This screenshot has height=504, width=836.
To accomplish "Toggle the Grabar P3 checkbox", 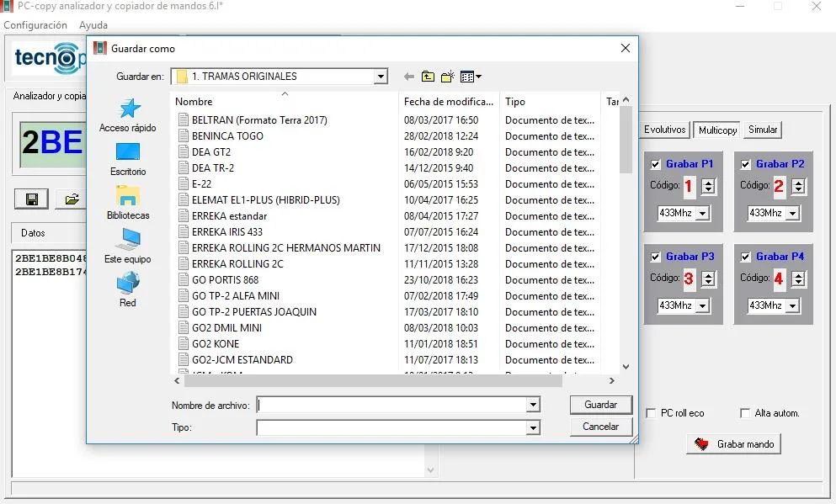I will point(656,257).
